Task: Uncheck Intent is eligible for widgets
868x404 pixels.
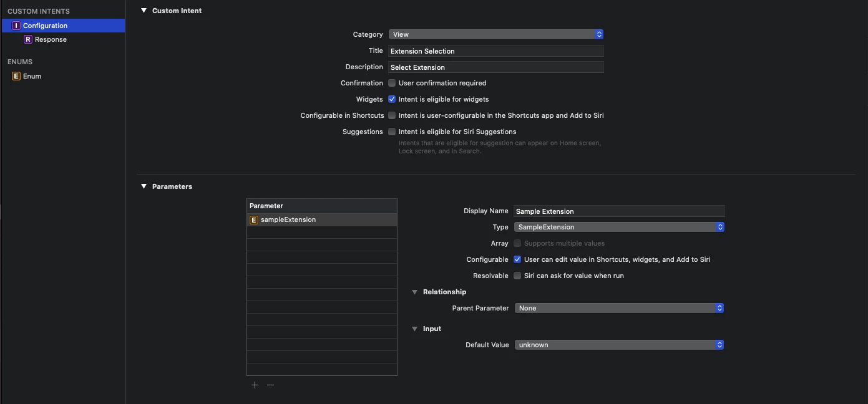Action: 392,99
